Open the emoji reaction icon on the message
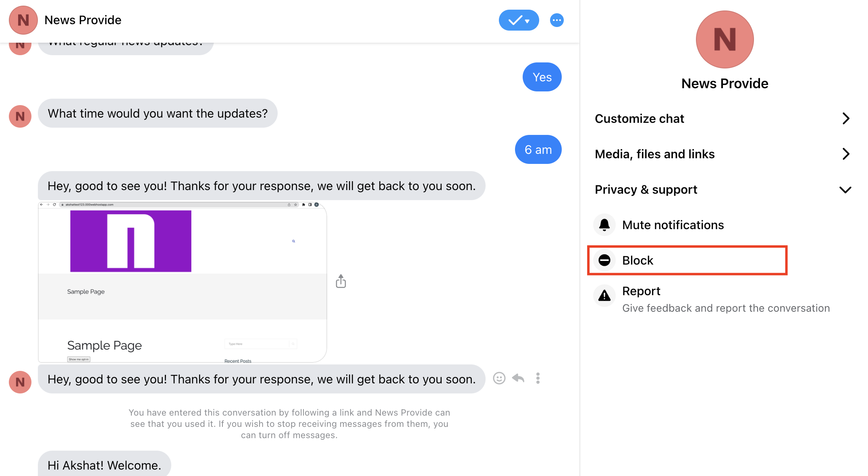The width and height of the screenshot is (868, 476). [499, 378]
